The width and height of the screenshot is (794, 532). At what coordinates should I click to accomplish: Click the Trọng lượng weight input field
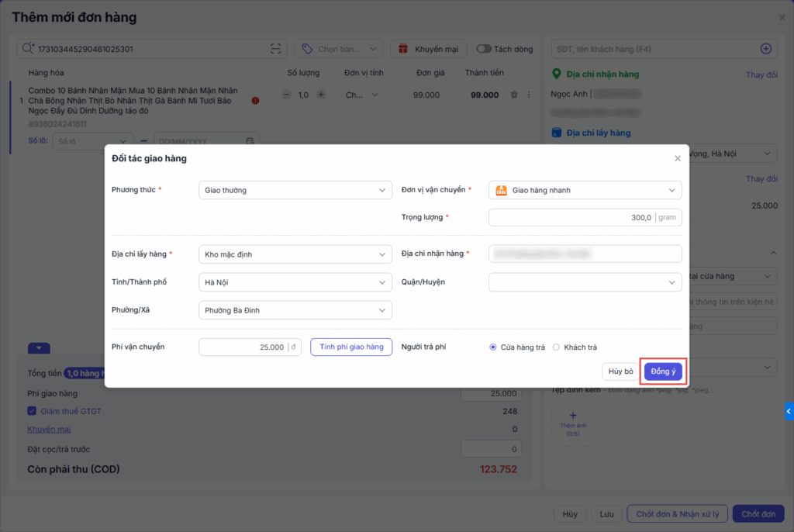click(x=572, y=218)
